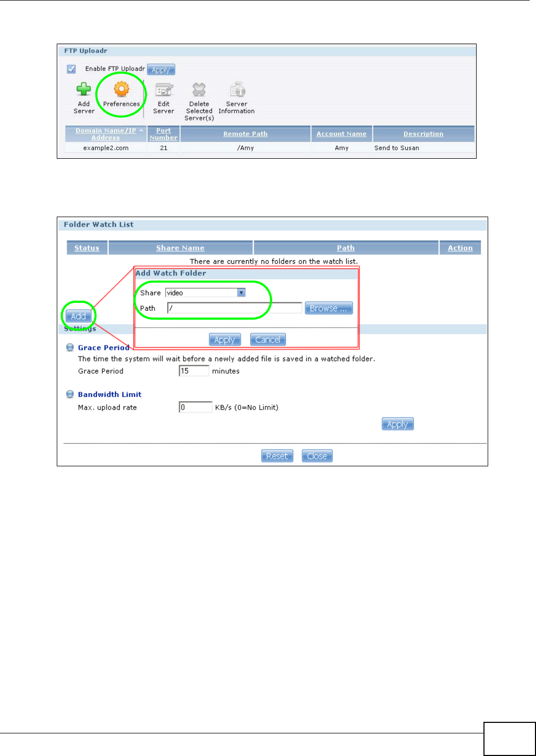Viewport: 536px width, 756px height.
Task: Click the Amy account name cell
Action: (342, 148)
